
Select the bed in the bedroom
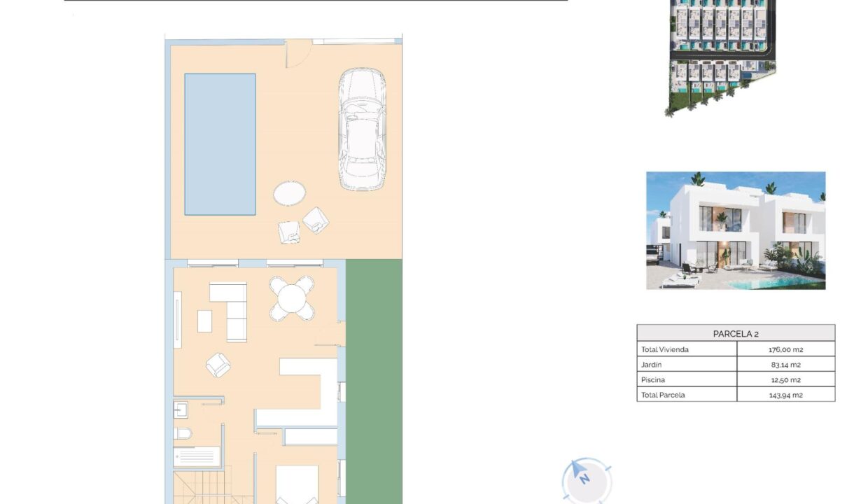pos(297,484)
